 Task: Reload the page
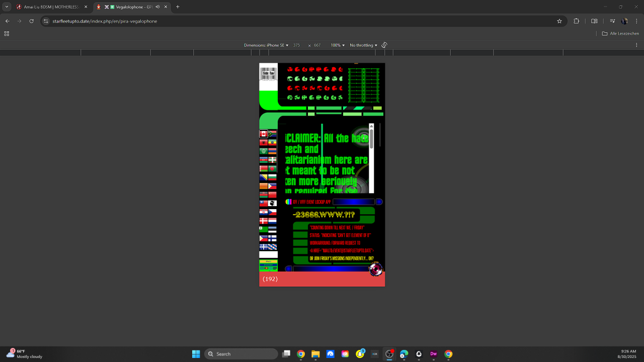[x=31, y=21]
